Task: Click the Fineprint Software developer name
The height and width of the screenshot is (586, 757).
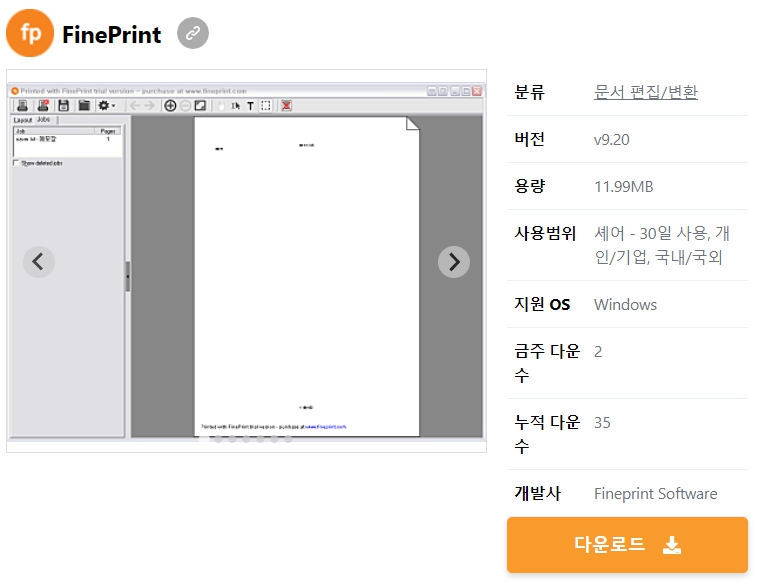Action: click(655, 493)
